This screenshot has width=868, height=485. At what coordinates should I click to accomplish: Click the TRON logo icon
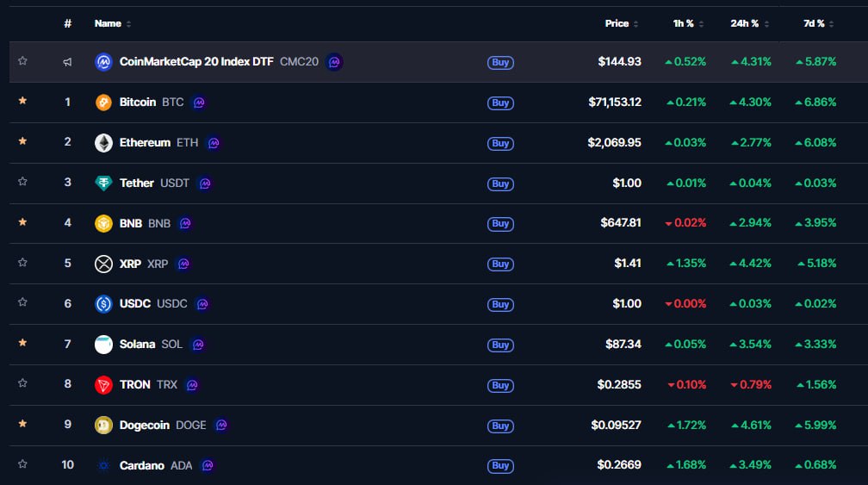tap(103, 385)
